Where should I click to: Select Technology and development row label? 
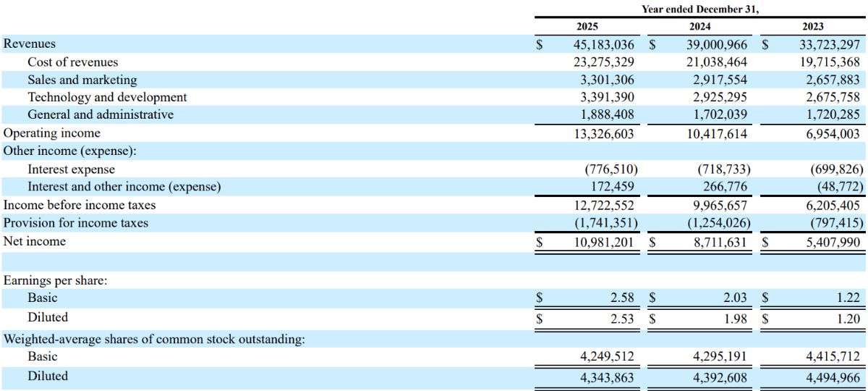pos(107,97)
